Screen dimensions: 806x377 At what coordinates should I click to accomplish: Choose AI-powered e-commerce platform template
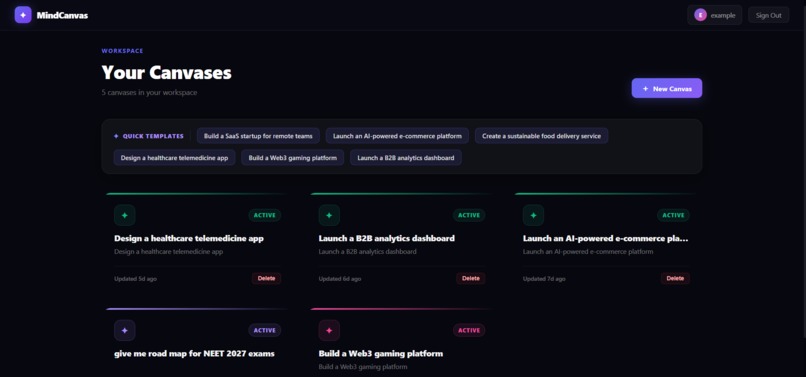click(x=397, y=136)
